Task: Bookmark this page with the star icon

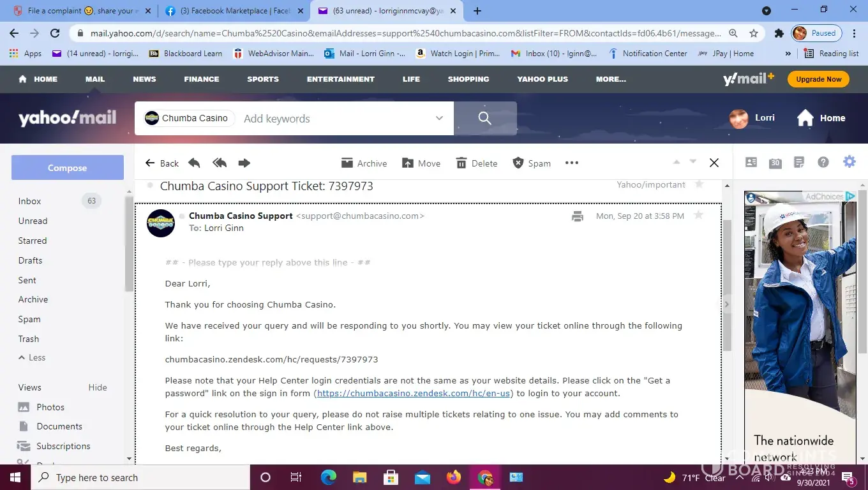Action: (x=754, y=33)
